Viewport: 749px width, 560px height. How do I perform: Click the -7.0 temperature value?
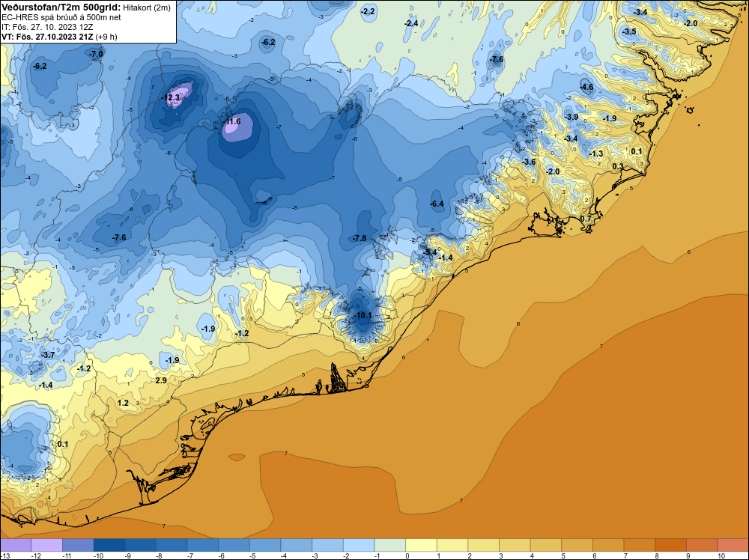tap(96, 55)
